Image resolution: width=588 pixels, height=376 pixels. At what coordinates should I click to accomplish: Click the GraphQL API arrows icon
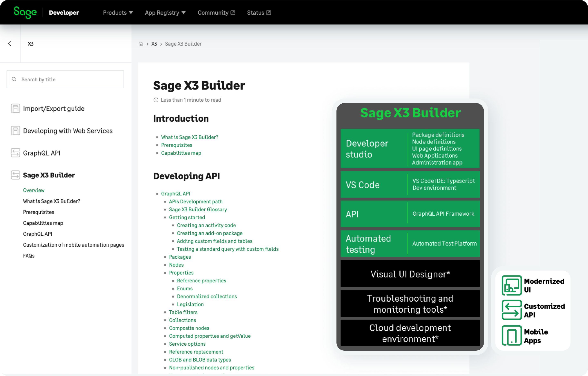click(15, 153)
